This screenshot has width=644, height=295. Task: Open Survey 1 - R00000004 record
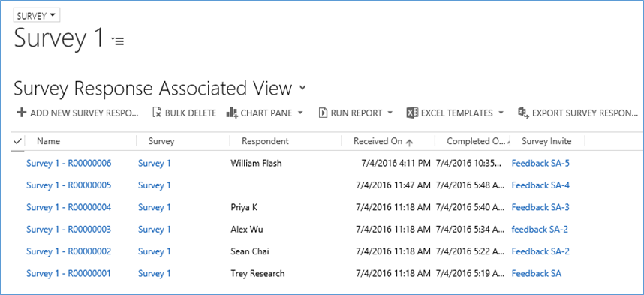(x=68, y=207)
